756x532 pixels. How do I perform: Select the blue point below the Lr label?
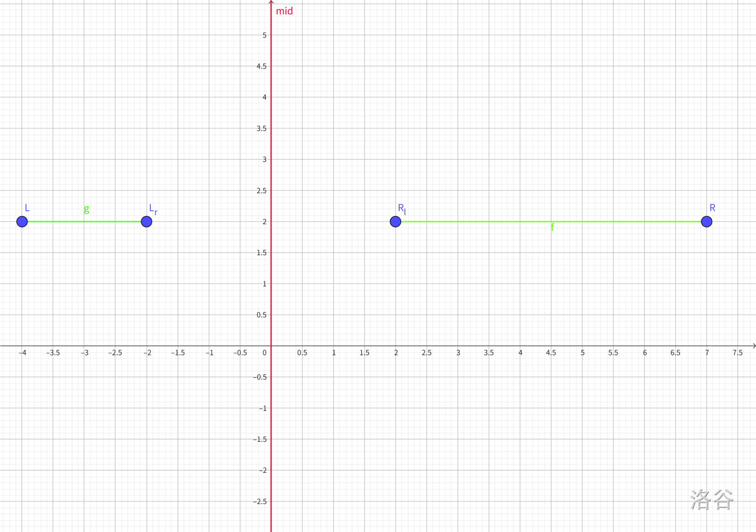(146, 222)
